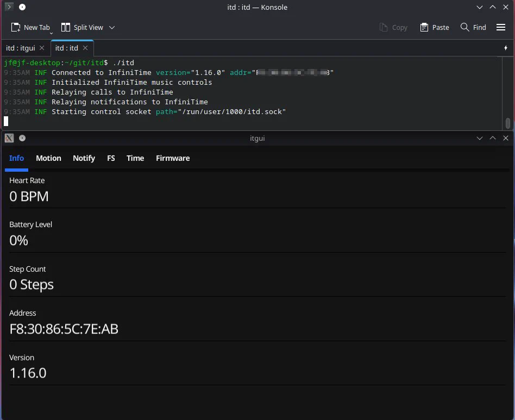Image resolution: width=515 pixels, height=420 pixels.
Task: Click the '0 BPM' heart rate value
Action: (29, 197)
